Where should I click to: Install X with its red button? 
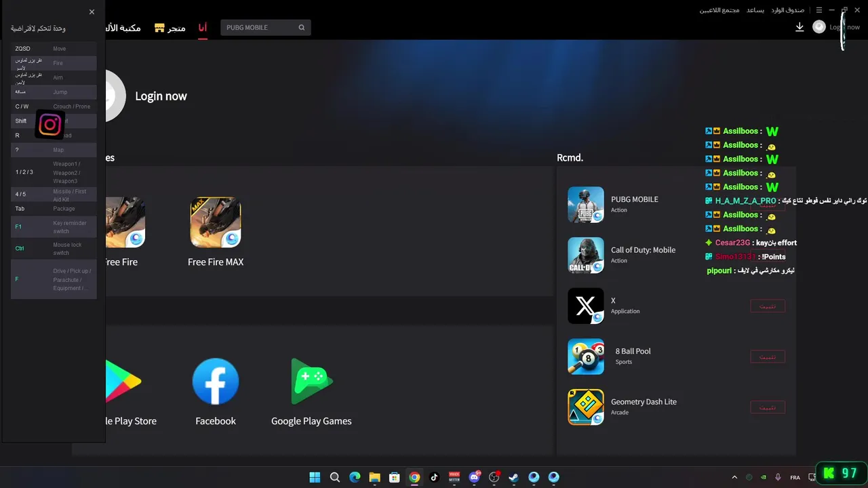(768, 306)
